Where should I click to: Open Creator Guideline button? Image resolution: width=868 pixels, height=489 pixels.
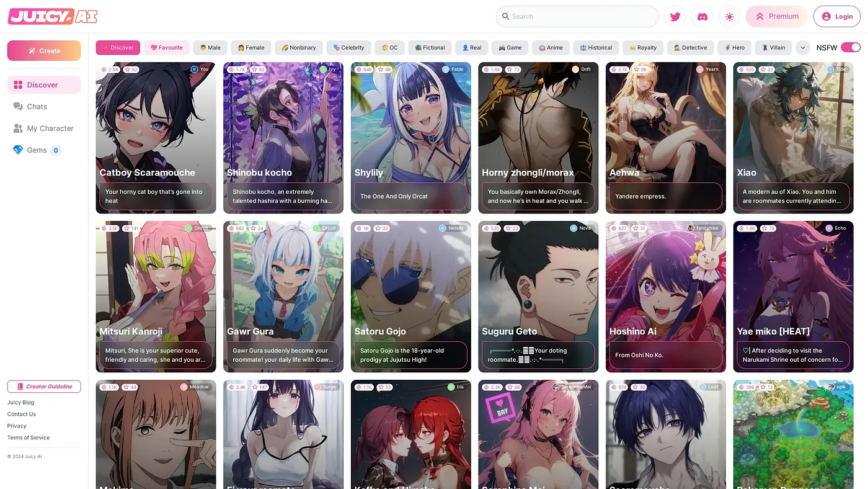[44, 387]
